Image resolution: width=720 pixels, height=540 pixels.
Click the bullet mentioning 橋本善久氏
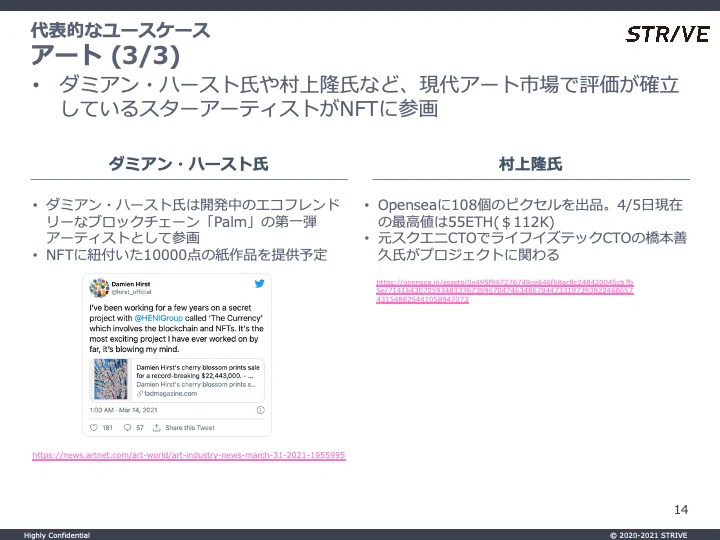pyautogui.click(x=532, y=246)
